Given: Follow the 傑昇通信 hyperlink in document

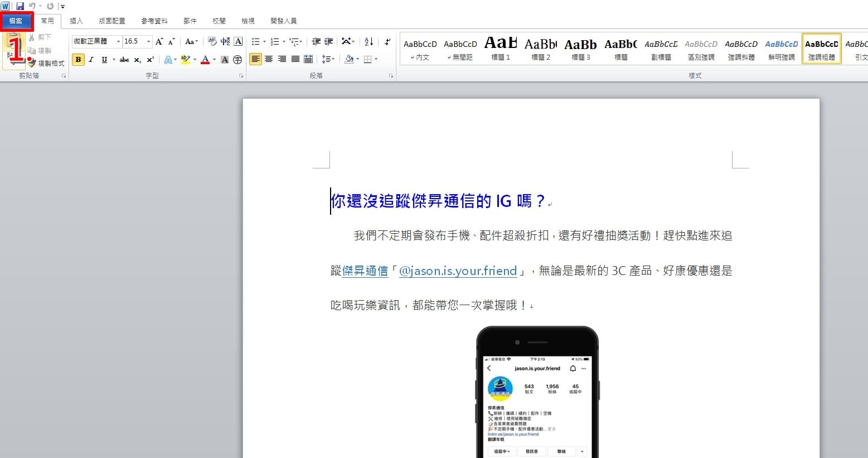Looking at the screenshot, I should point(365,271).
